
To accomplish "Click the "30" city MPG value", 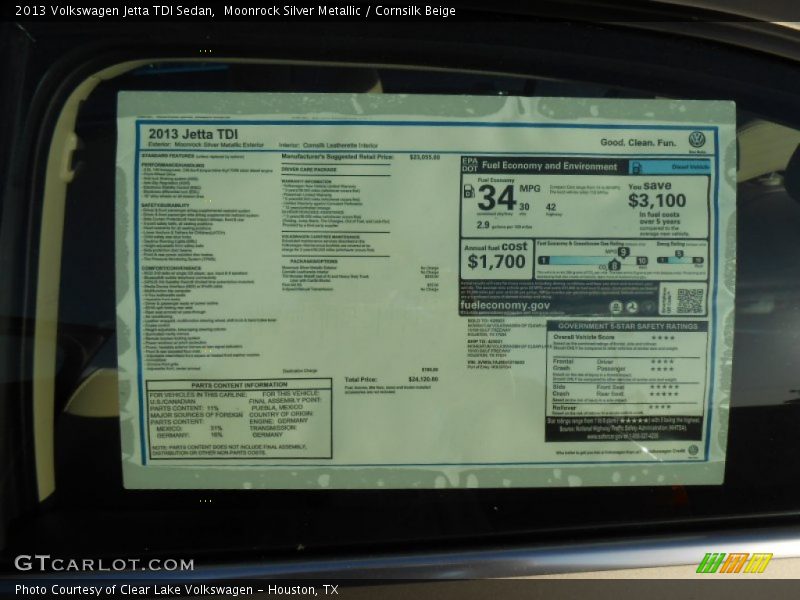I will (524, 207).
